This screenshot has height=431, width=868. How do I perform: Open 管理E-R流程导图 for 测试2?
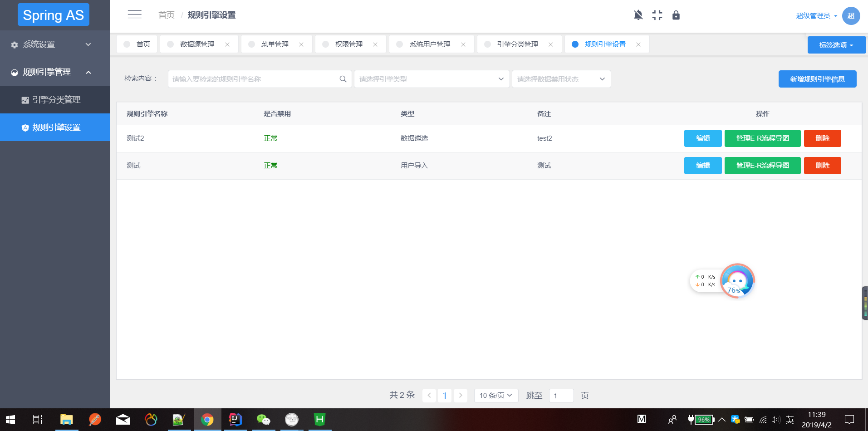762,138
